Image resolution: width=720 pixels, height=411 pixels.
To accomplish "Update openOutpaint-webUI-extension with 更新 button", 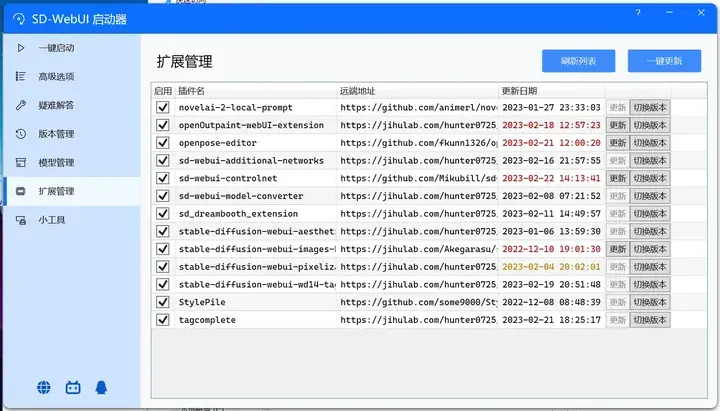I will coord(618,125).
